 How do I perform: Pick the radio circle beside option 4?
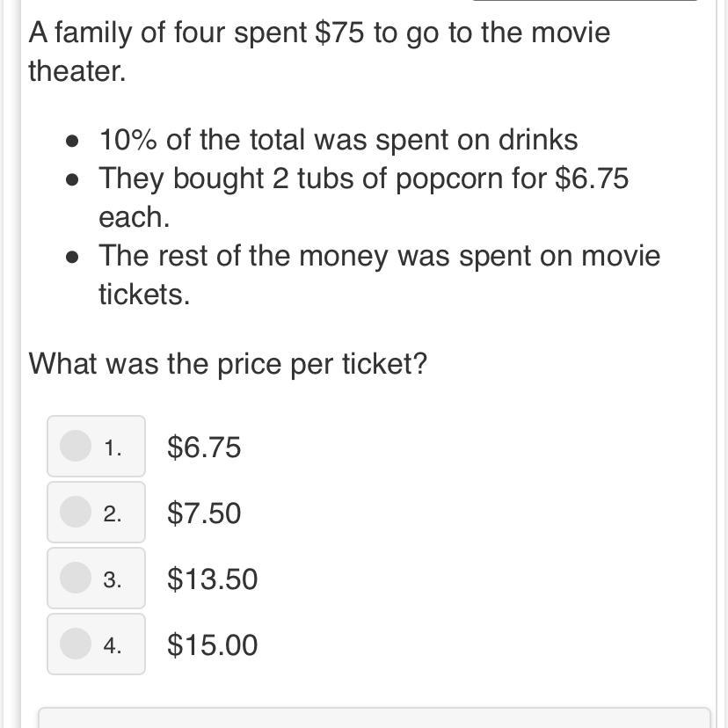tap(76, 644)
